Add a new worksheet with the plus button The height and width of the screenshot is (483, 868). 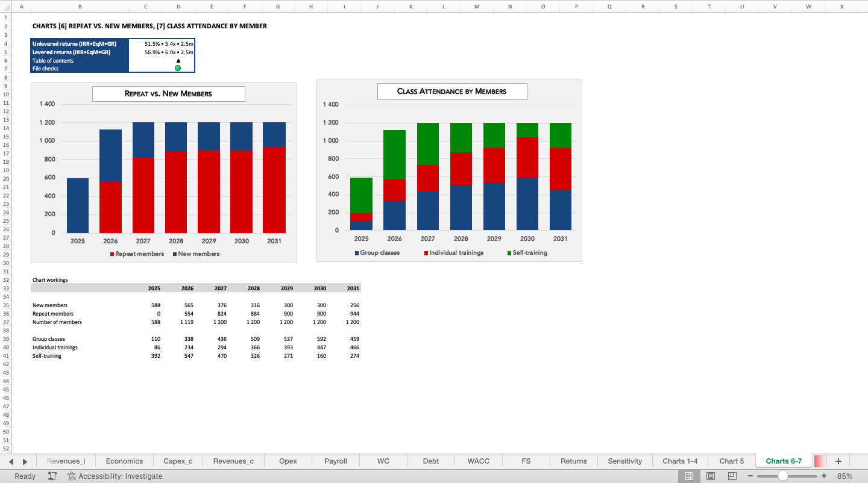tap(838, 461)
